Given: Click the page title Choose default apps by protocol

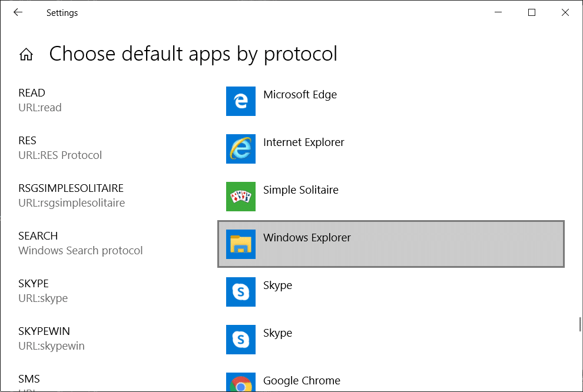Looking at the screenshot, I should tap(193, 54).
